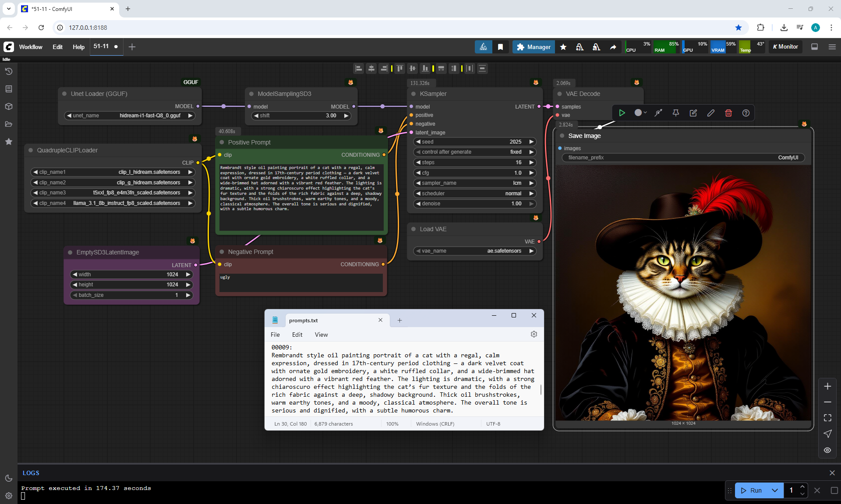Viewport: 841px width, 504px height.
Task: Collapse the KSampler node via its dot
Action: pos(413,94)
